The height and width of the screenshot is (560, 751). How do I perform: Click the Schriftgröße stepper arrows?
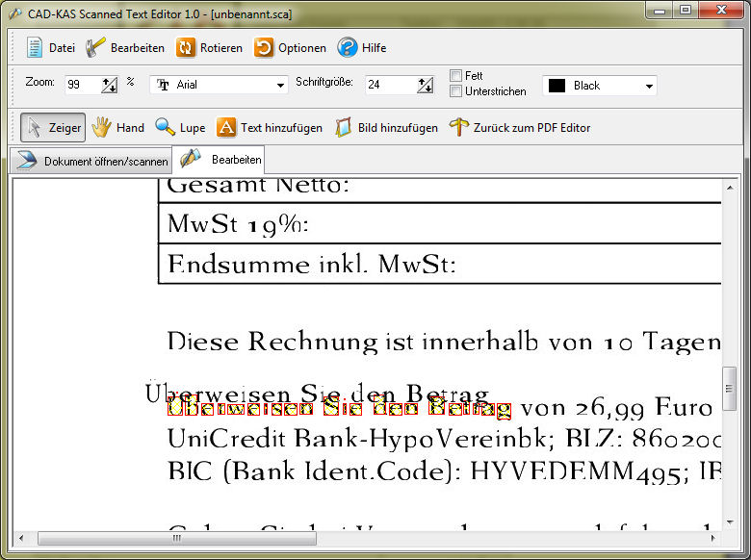425,86
